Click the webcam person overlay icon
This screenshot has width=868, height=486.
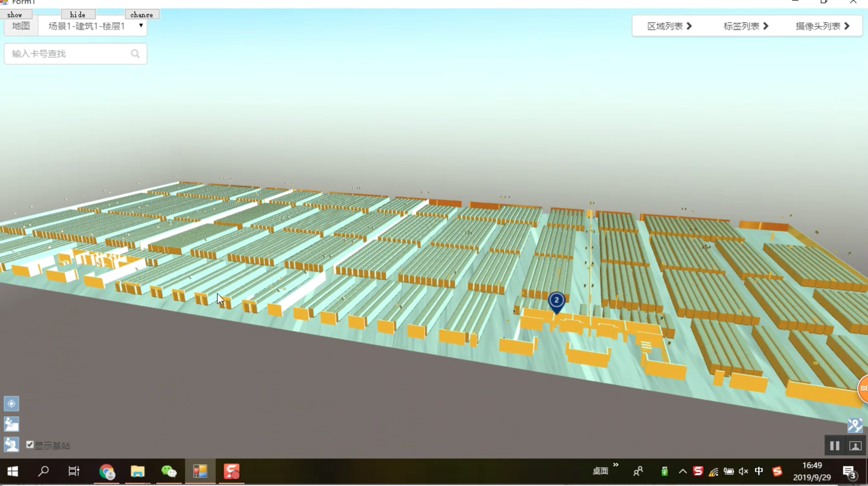click(855, 446)
